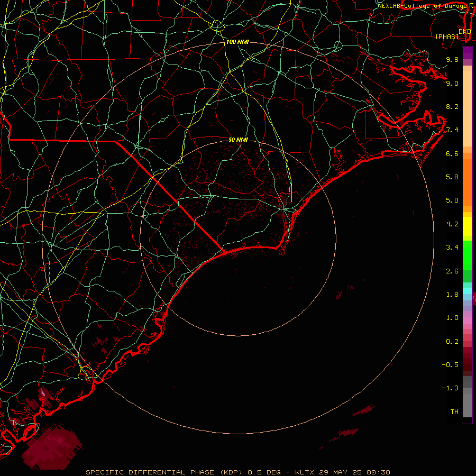Click the 0.2 value on color scale
The height and width of the screenshot is (476, 476).
coord(452,342)
